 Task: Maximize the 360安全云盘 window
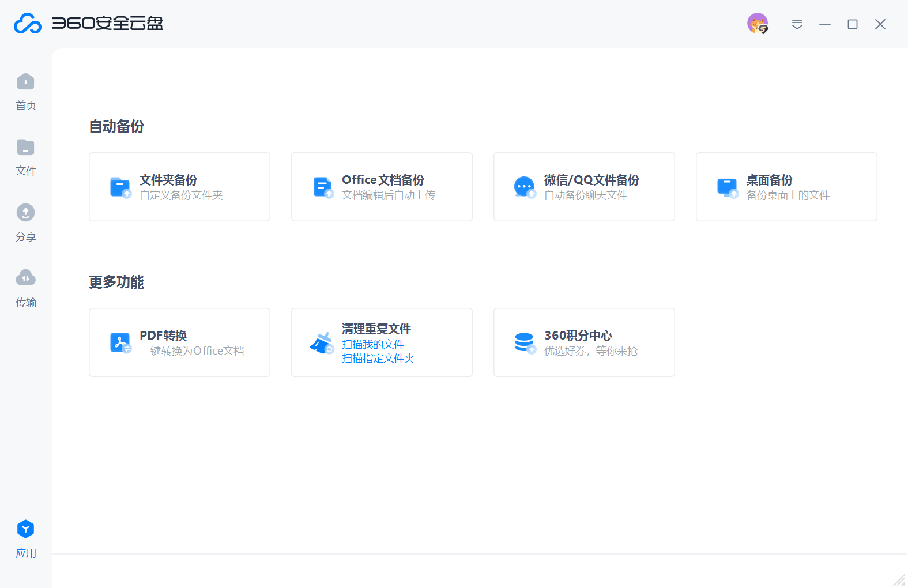(x=852, y=24)
